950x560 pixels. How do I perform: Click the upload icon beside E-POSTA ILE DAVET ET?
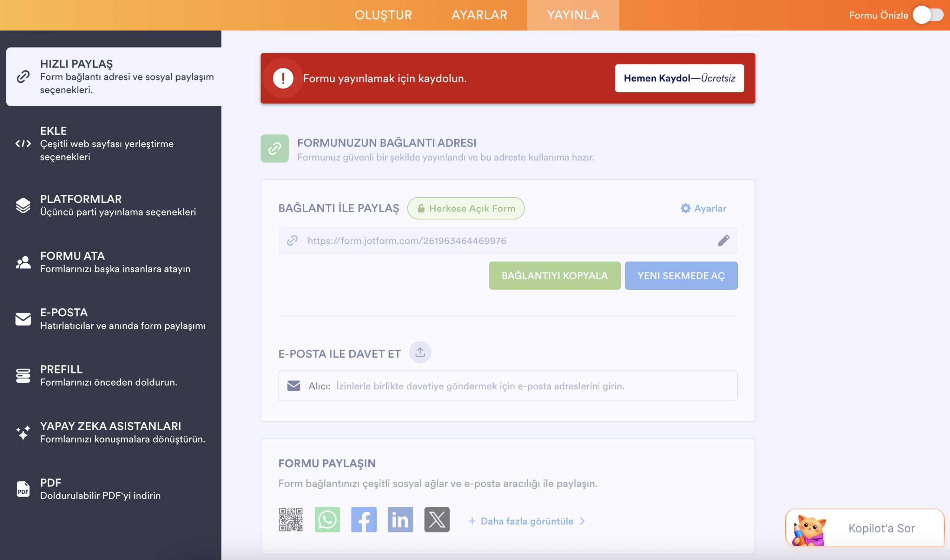(x=420, y=352)
